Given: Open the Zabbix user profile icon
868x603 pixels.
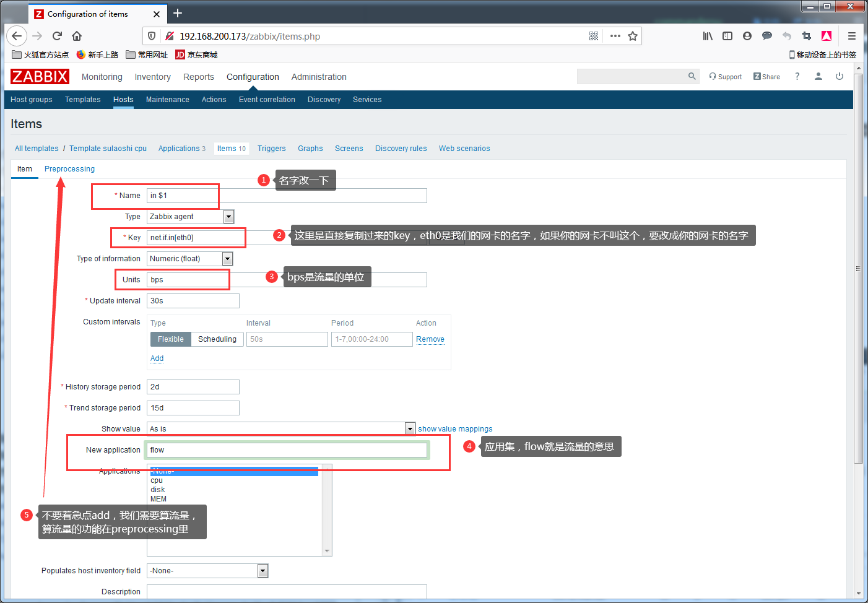Looking at the screenshot, I should tap(818, 76).
